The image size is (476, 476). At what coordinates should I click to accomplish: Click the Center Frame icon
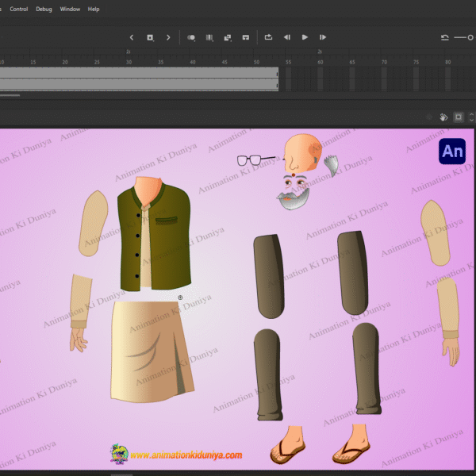(246, 37)
